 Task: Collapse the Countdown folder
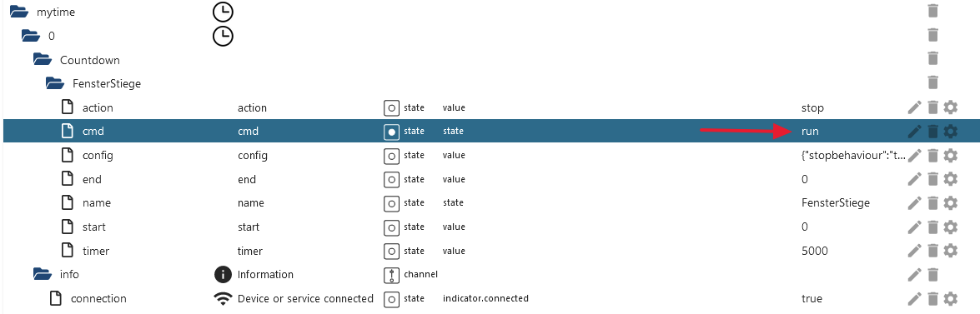pyautogui.click(x=43, y=60)
